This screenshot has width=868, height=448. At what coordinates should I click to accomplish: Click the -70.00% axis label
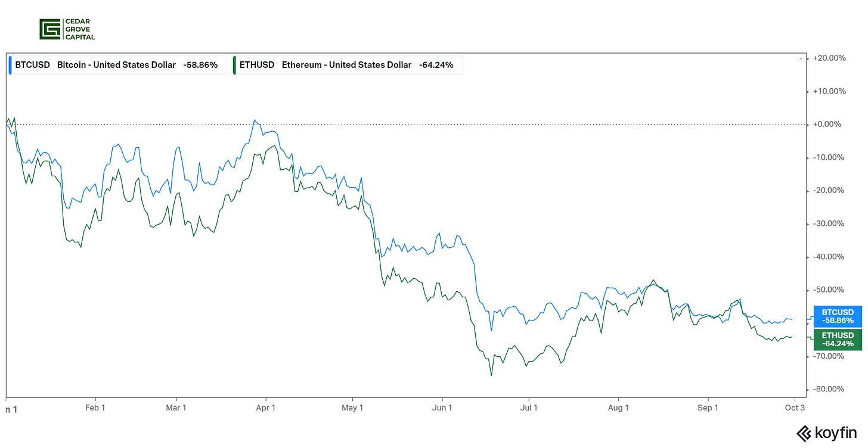[828, 356]
